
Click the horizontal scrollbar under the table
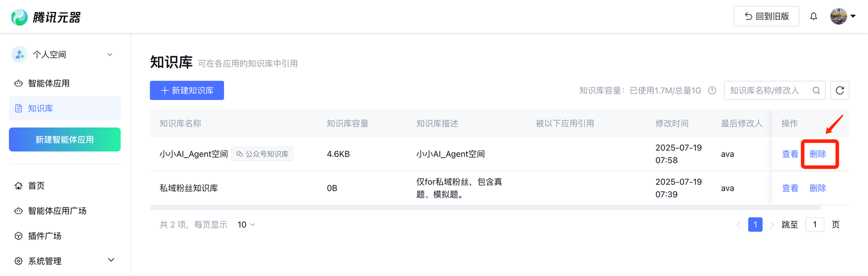485,208
